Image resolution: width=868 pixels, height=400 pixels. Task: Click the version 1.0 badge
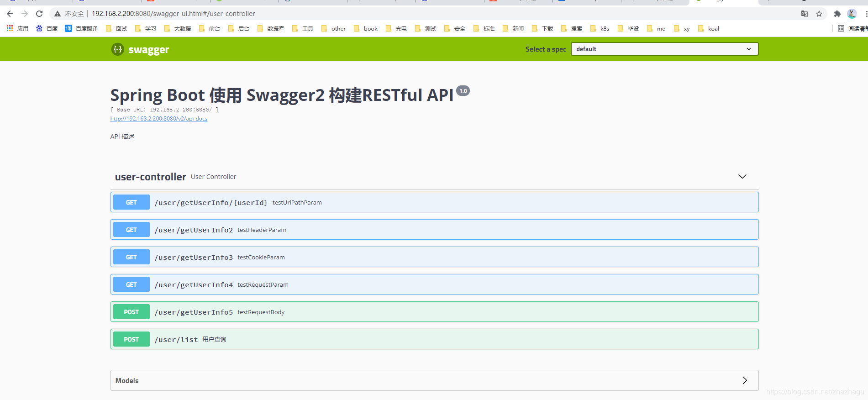point(463,91)
